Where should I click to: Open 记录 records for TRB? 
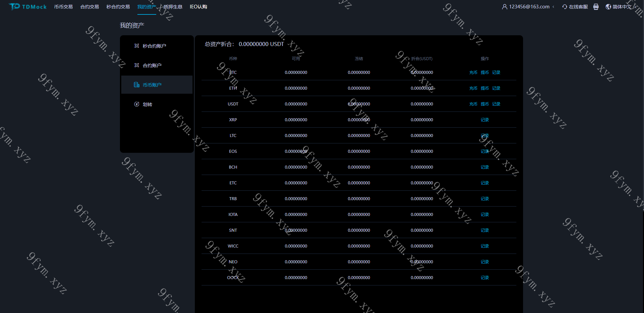pyautogui.click(x=485, y=199)
